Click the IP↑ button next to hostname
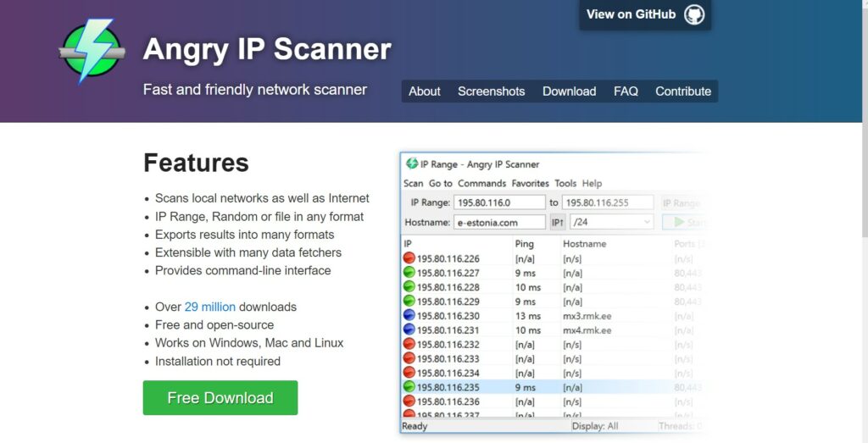 558,222
